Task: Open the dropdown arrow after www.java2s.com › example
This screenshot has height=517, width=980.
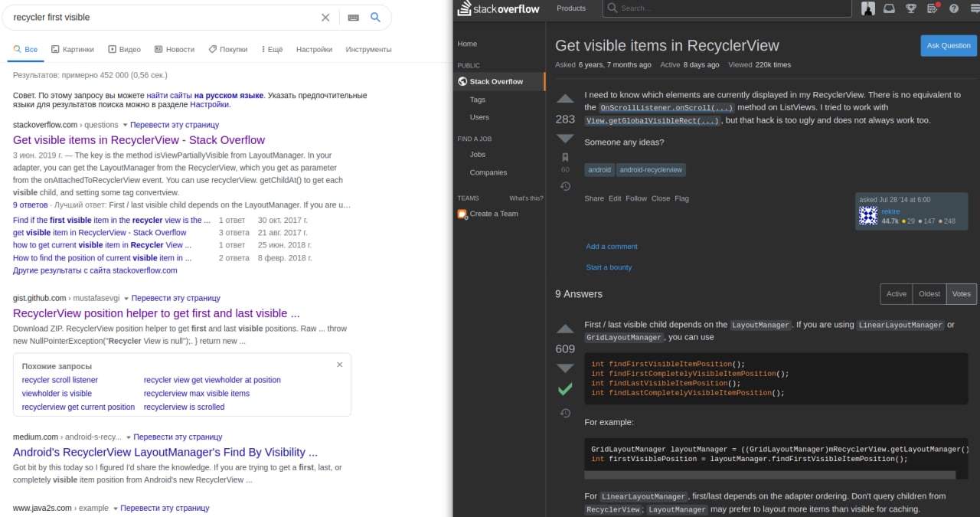Action: [116, 508]
